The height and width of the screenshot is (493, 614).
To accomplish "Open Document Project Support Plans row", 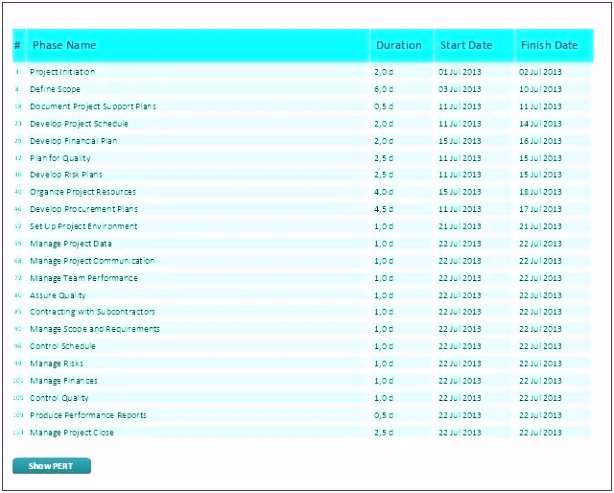I will tap(302, 107).
